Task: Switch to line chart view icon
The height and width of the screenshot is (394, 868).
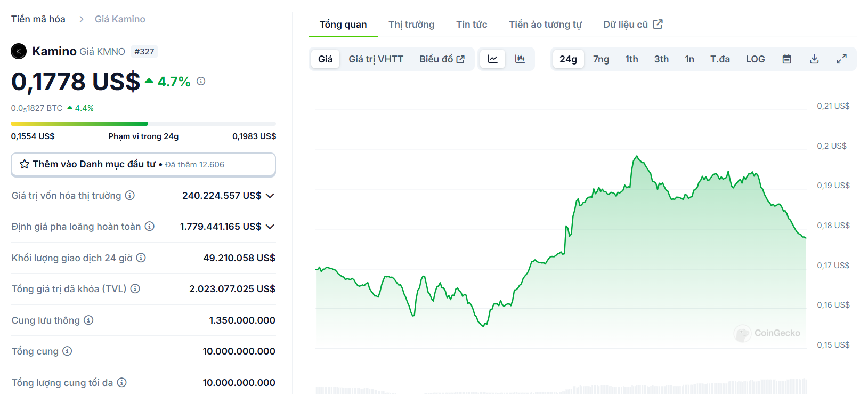Action: point(493,59)
